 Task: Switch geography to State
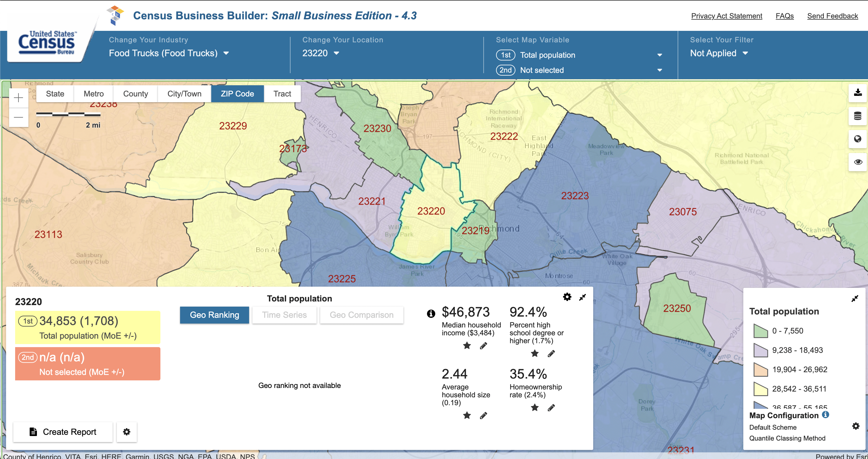click(x=55, y=94)
